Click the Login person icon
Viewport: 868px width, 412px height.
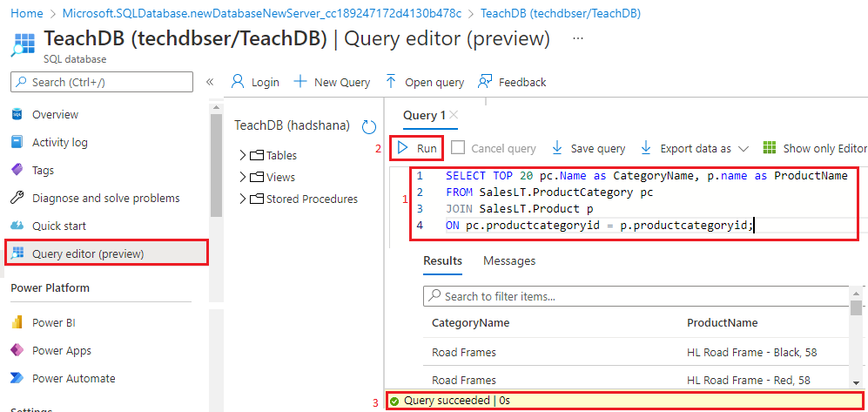coord(238,82)
